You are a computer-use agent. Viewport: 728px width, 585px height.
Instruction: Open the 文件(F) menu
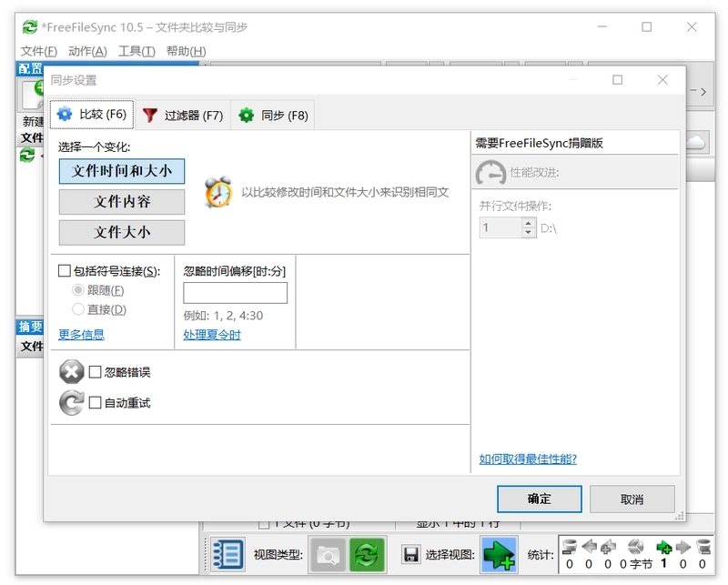tap(39, 51)
